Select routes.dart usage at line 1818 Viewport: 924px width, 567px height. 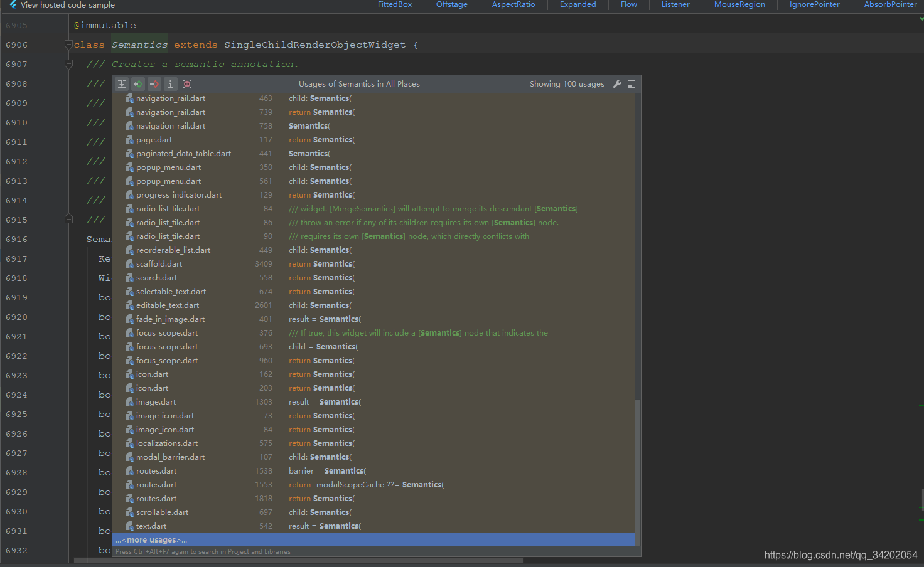[373, 499]
